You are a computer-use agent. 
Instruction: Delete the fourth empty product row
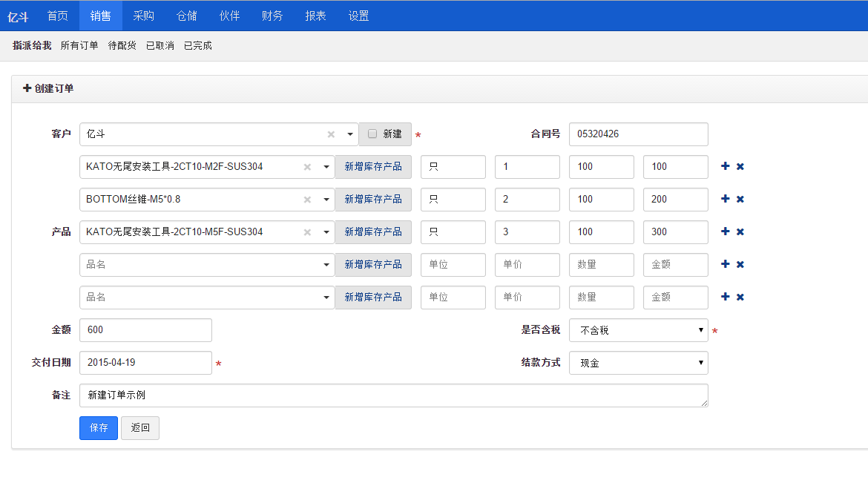click(740, 264)
